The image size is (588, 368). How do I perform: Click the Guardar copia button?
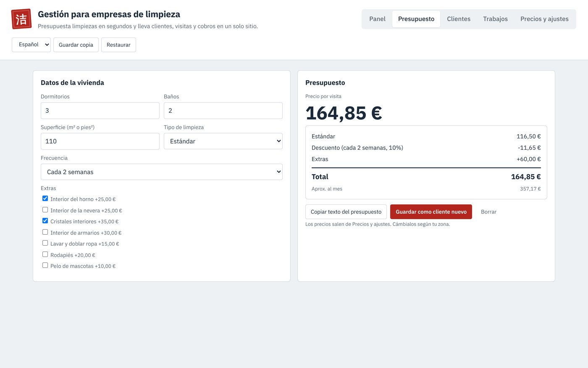tap(76, 45)
